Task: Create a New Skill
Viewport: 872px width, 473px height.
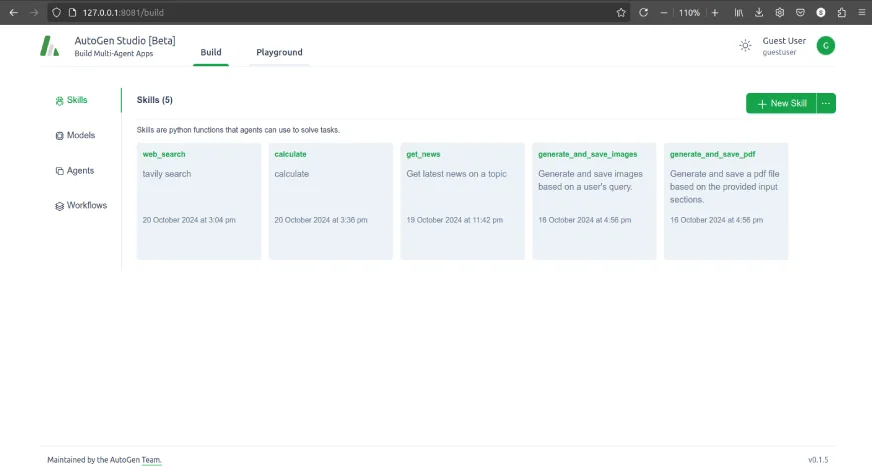Action: 781,103
